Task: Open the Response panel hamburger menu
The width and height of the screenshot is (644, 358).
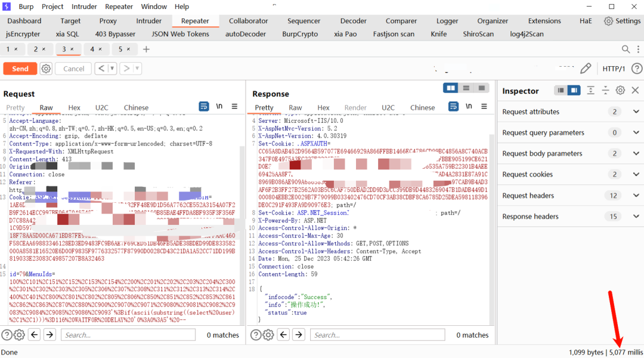Action: (484, 106)
